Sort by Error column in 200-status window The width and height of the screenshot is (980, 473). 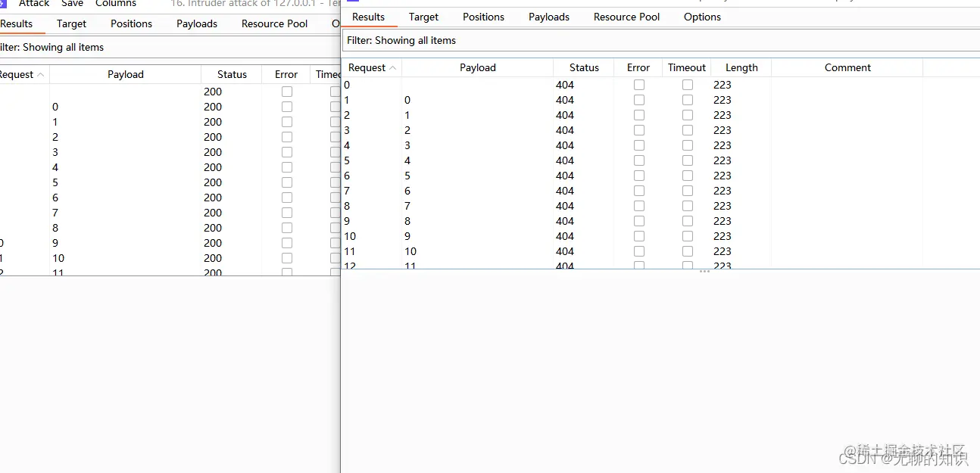pyautogui.click(x=286, y=74)
